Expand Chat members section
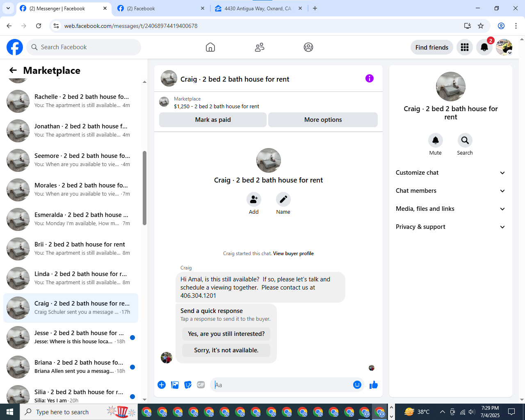 pyautogui.click(x=450, y=191)
